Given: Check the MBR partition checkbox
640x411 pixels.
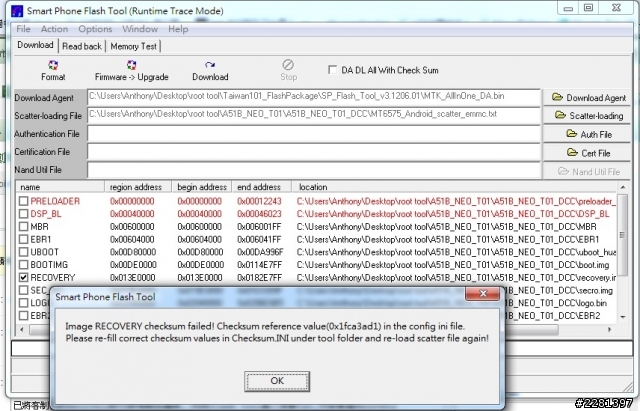Looking at the screenshot, I should tap(24, 227).
